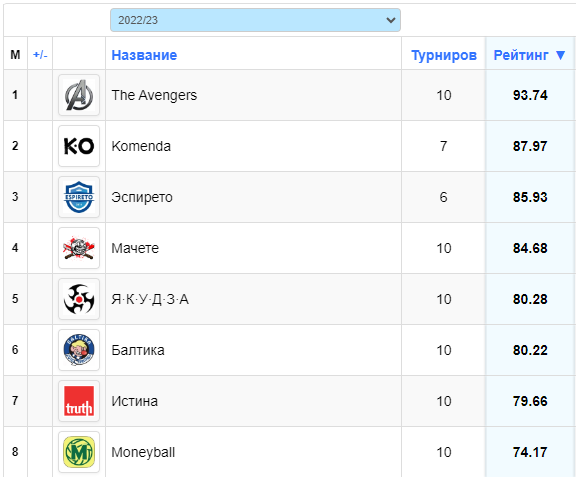Open The Avengers team name
This screenshot has width=576, height=477.
154,95
